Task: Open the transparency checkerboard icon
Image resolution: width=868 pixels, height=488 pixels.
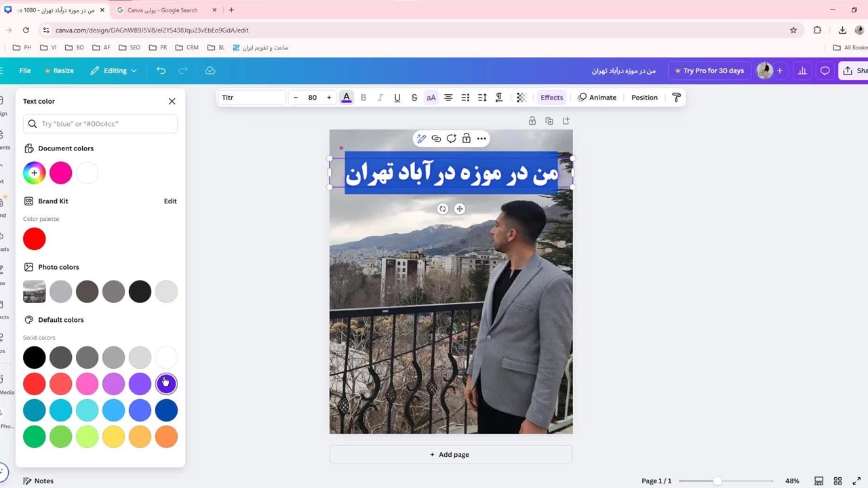Action: click(521, 98)
